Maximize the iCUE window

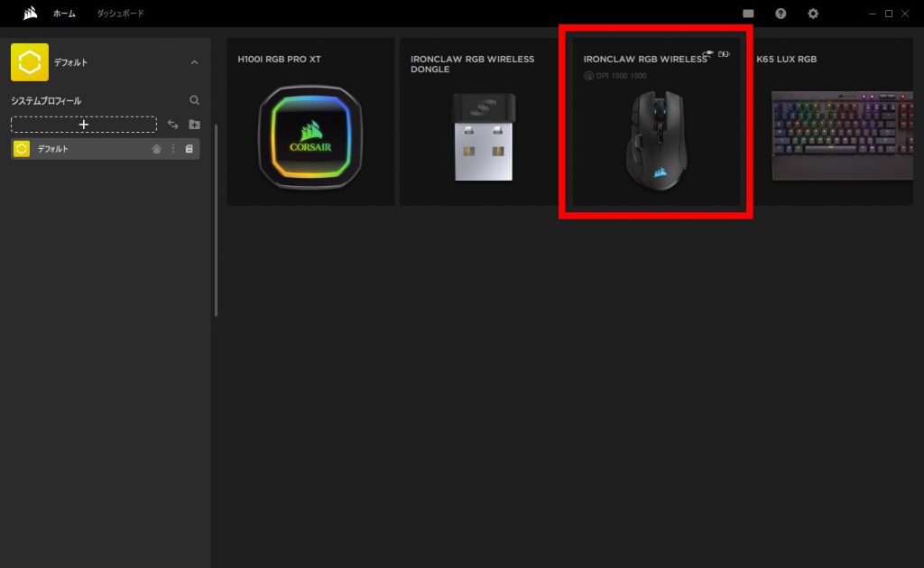coord(889,14)
